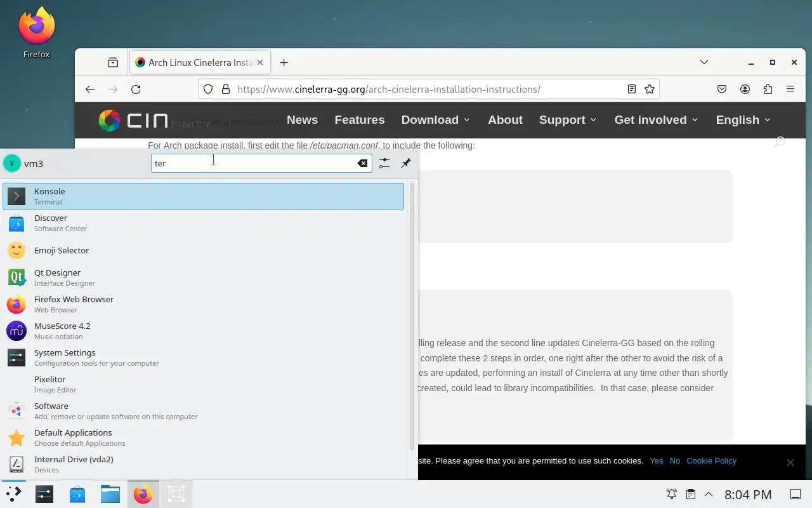The width and height of the screenshot is (812, 508).
Task: Open Internal Drive (vda2)
Action: [x=203, y=464]
